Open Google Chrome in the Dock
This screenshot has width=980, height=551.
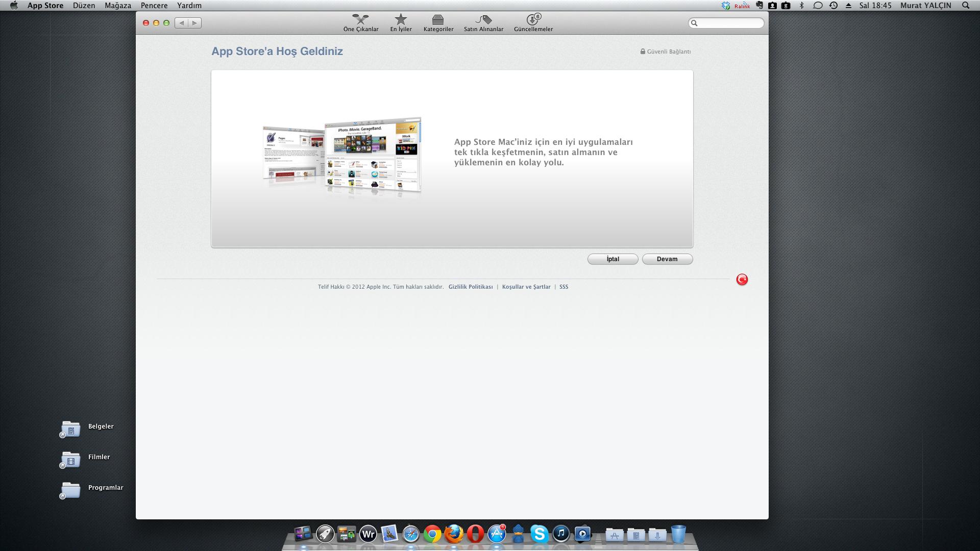[x=432, y=534]
